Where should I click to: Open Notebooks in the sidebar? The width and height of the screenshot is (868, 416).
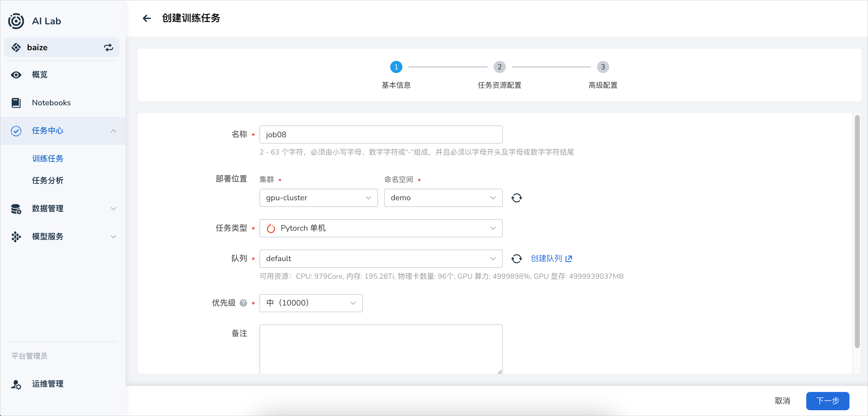(63, 103)
